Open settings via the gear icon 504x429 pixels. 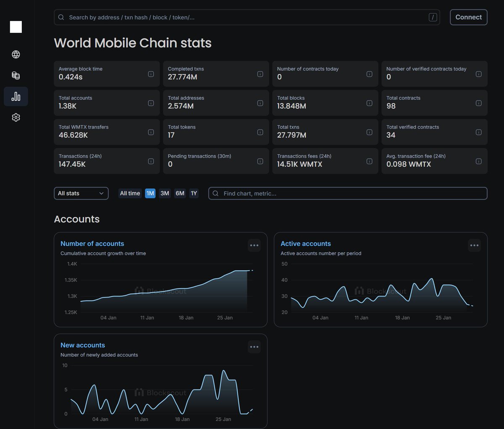coord(16,117)
